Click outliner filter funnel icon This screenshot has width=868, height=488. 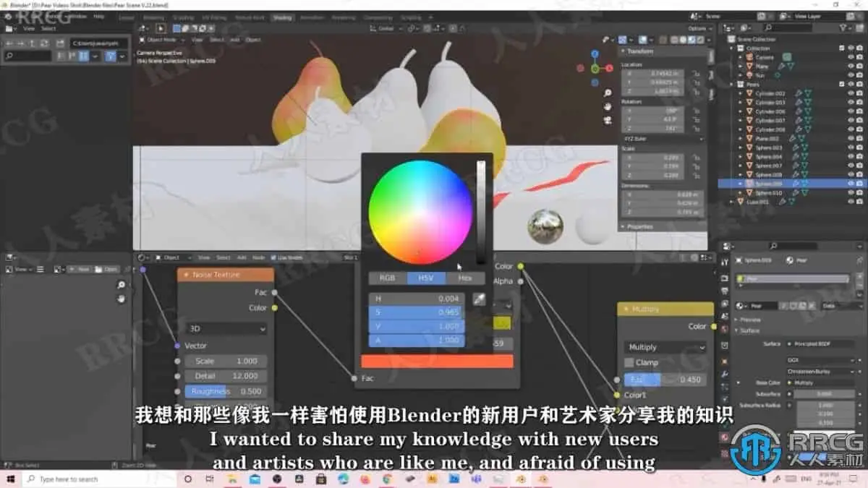(843, 27)
